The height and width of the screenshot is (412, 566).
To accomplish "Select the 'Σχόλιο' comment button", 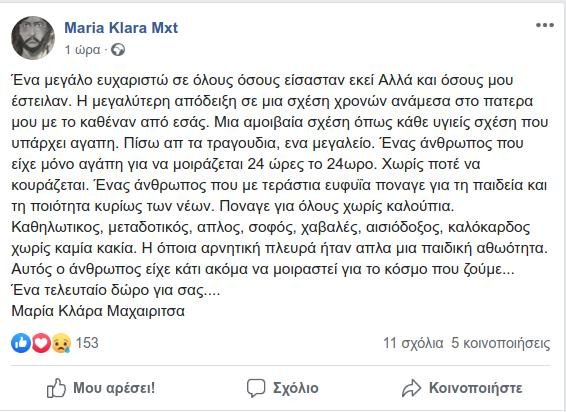I will pyautogui.click(x=282, y=389).
